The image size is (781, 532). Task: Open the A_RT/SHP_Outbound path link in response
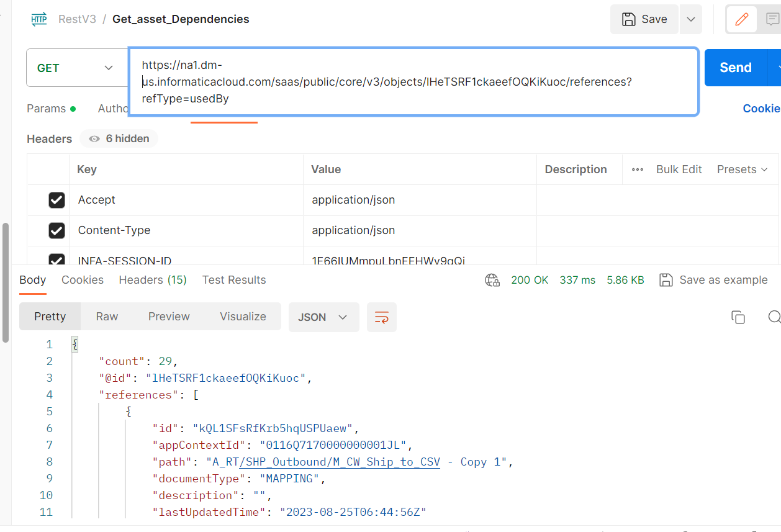coord(340,462)
